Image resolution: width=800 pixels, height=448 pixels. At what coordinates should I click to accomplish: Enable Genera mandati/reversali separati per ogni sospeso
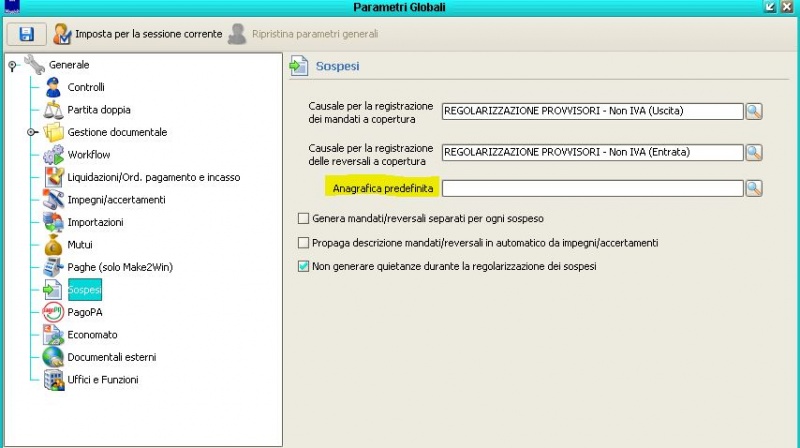(304, 218)
